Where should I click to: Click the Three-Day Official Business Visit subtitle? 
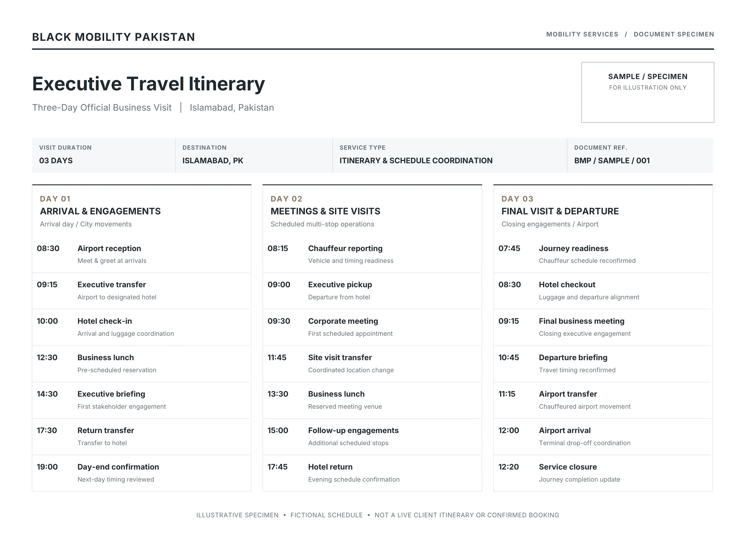click(x=102, y=107)
